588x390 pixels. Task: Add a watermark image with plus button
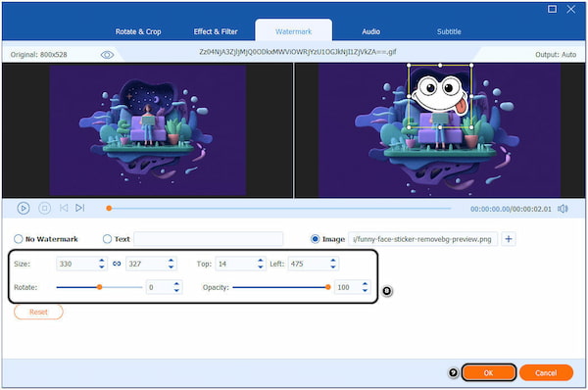509,239
